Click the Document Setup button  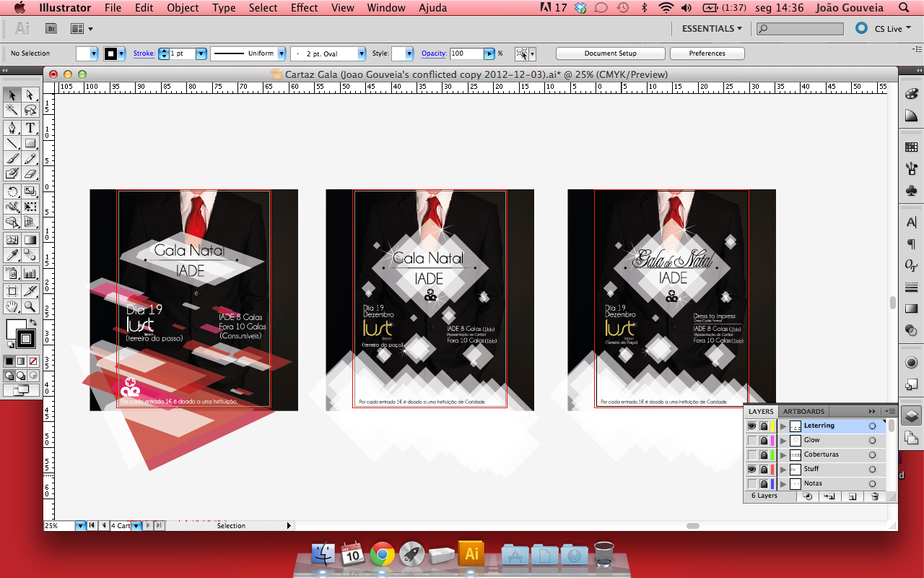tap(610, 53)
